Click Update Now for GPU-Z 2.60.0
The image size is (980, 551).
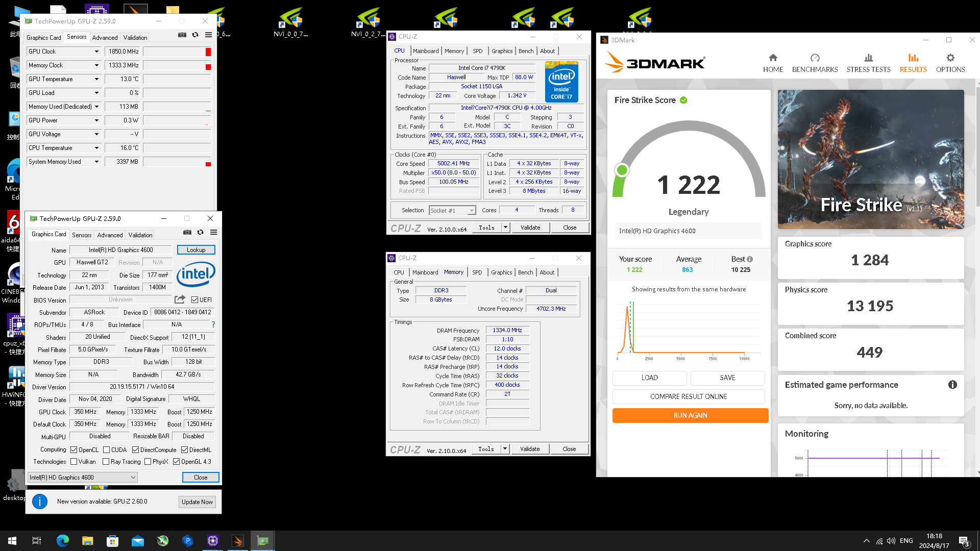pyautogui.click(x=197, y=502)
